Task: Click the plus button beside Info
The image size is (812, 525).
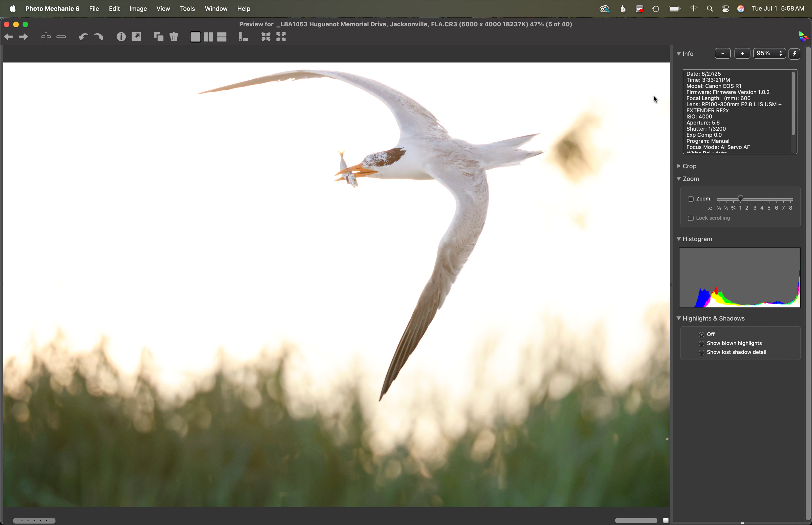Action: [742, 54]
